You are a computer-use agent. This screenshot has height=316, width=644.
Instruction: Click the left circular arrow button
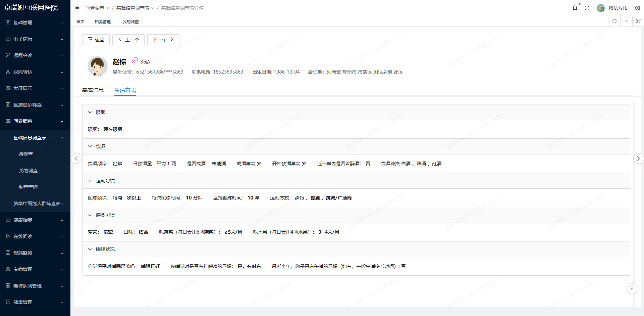(x=76, y=159)
